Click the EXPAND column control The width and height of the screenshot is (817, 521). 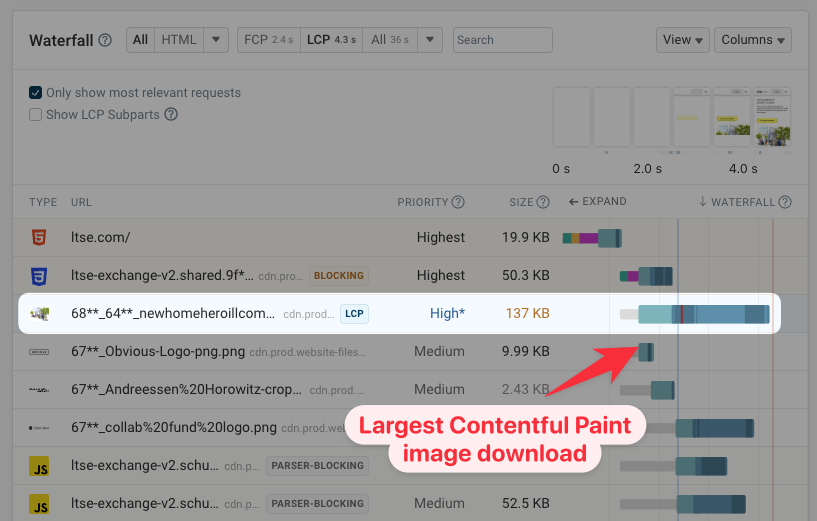598,202
